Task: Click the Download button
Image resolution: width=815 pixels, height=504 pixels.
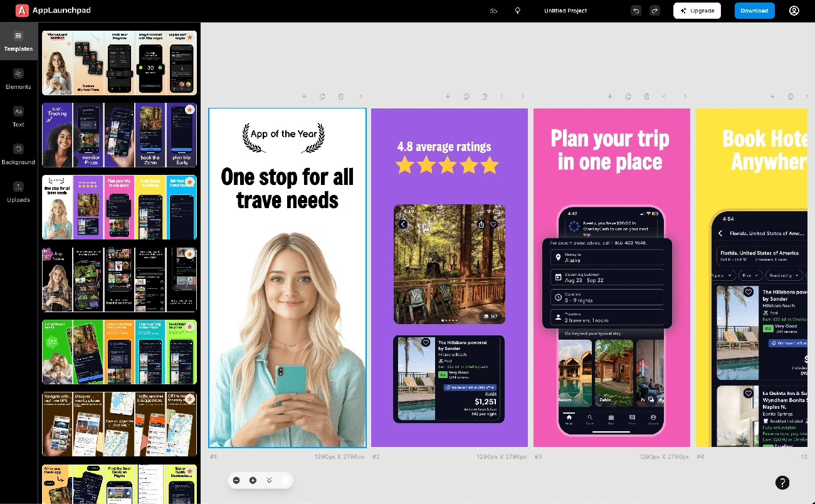Action: click(x=754, y=11)
